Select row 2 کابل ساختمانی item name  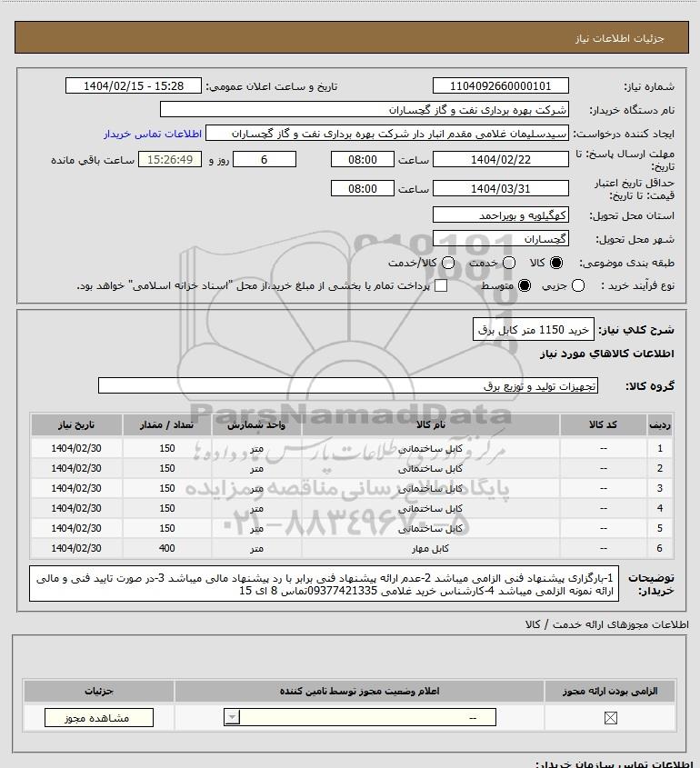tap(431, 469)
